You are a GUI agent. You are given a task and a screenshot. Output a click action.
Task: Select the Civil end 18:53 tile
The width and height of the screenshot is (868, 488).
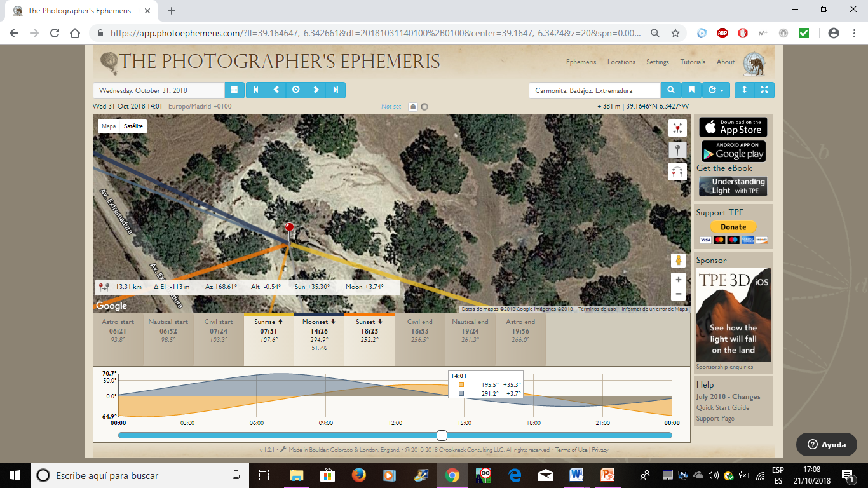[419, 339]
